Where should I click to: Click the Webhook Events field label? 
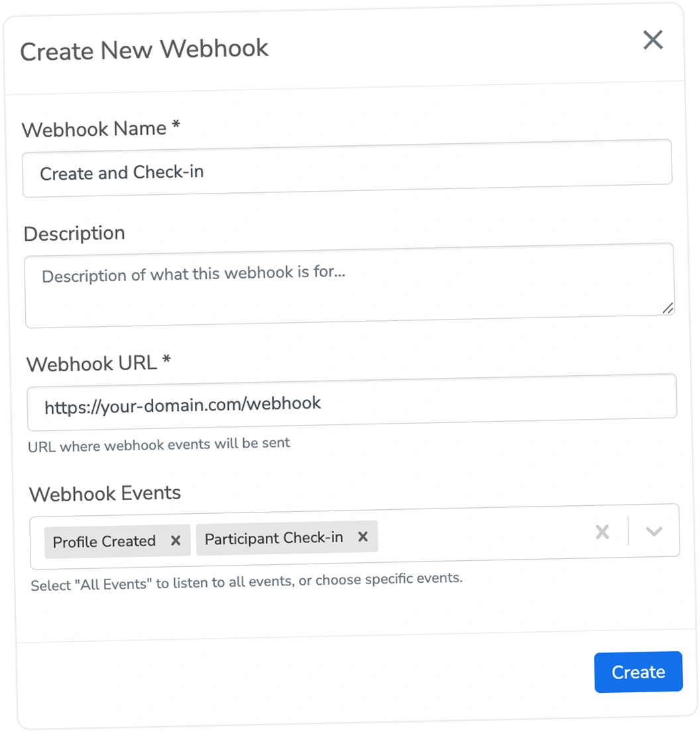[x=105, y=494]
